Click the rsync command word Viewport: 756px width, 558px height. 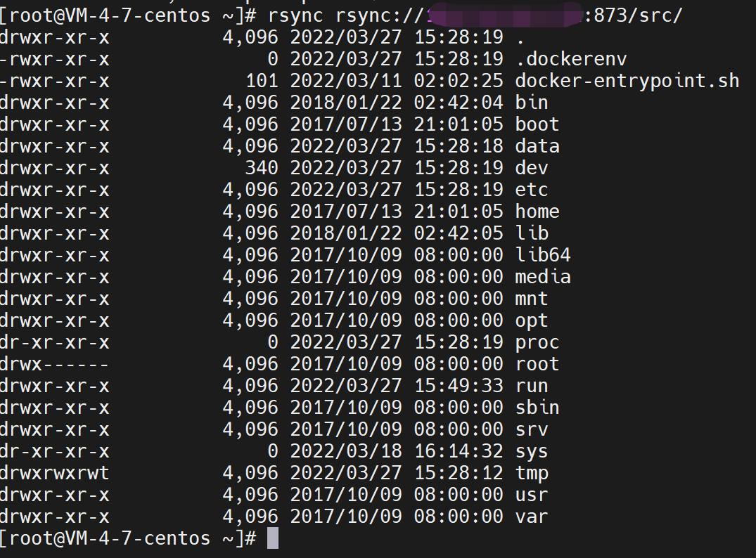click(x=295, y=16)
